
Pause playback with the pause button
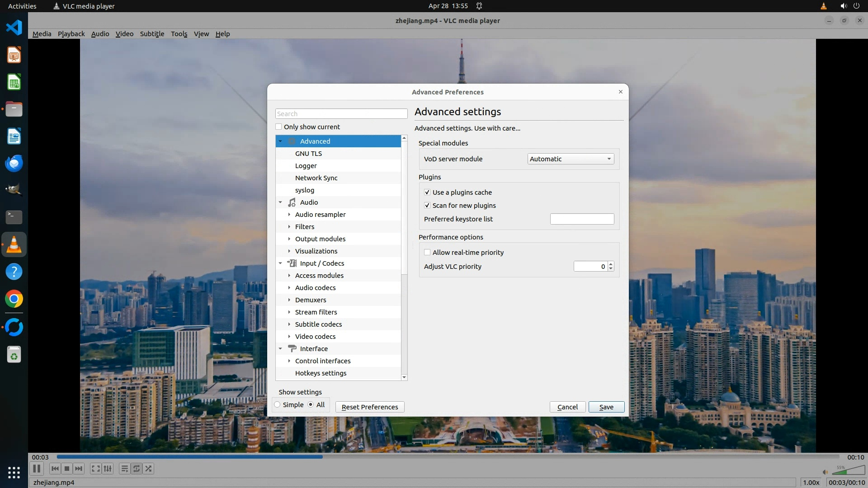point(37,469)
